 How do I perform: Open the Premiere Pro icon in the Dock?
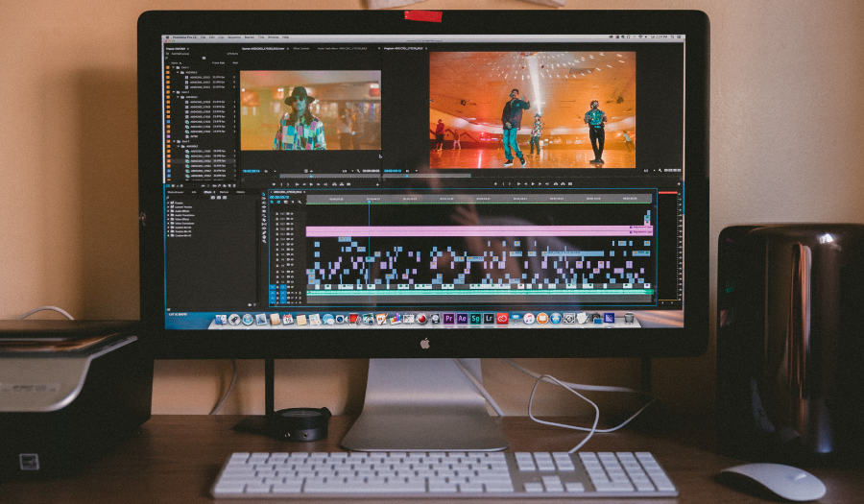448,318
